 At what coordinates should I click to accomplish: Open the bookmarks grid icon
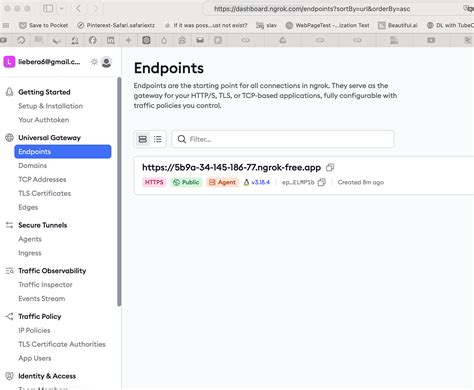(x=6, y=25)
